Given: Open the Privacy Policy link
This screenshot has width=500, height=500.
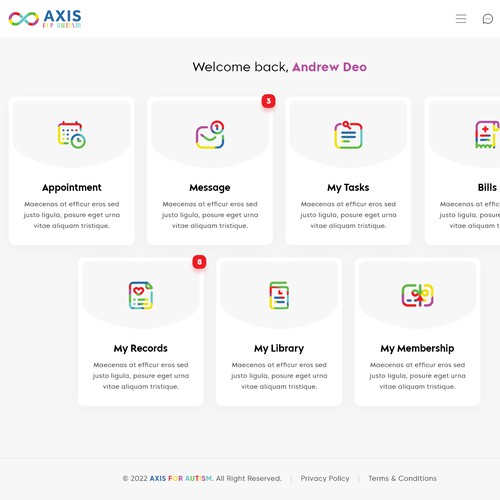Looking at the screenshot, I should (325, 478).
